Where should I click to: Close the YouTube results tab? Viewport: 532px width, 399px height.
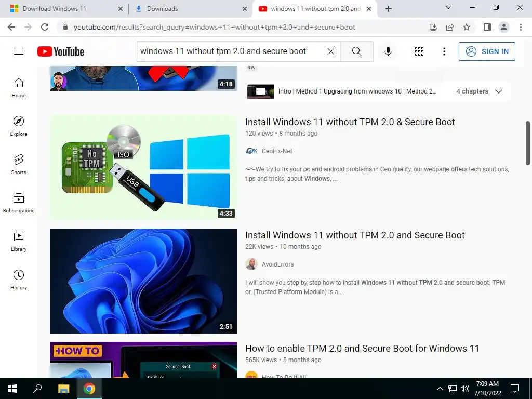pyautogui.click(x=369, y=9)
